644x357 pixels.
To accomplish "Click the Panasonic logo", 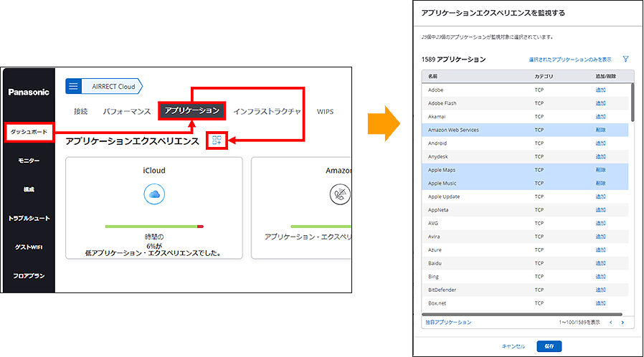I will tap(29, 92).
